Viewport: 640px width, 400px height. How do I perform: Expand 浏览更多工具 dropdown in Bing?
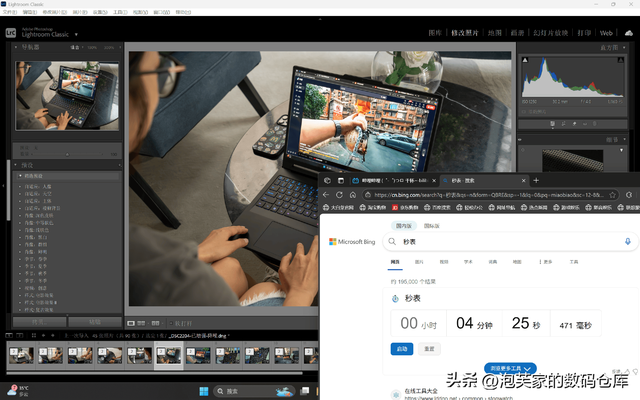tap(510, 368)
